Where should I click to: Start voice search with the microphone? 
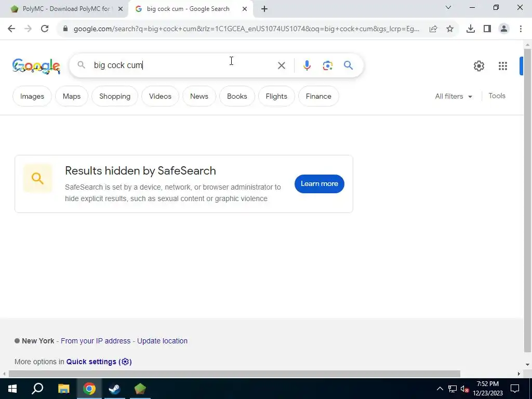pos(307,65)
